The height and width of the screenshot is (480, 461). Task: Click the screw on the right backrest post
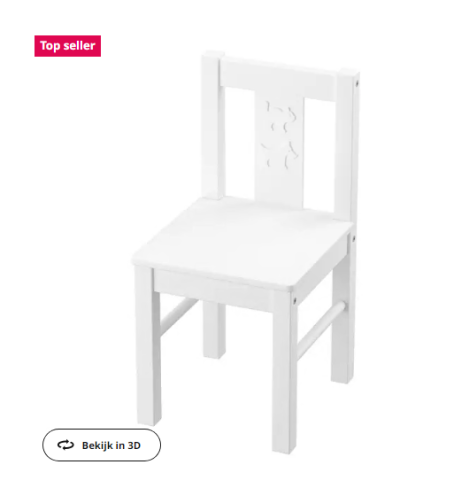coord(357,82)
